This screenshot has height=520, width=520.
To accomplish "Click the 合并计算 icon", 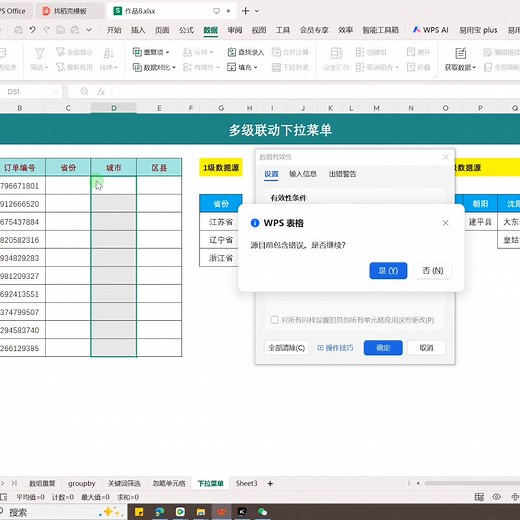I will [276, 52].
